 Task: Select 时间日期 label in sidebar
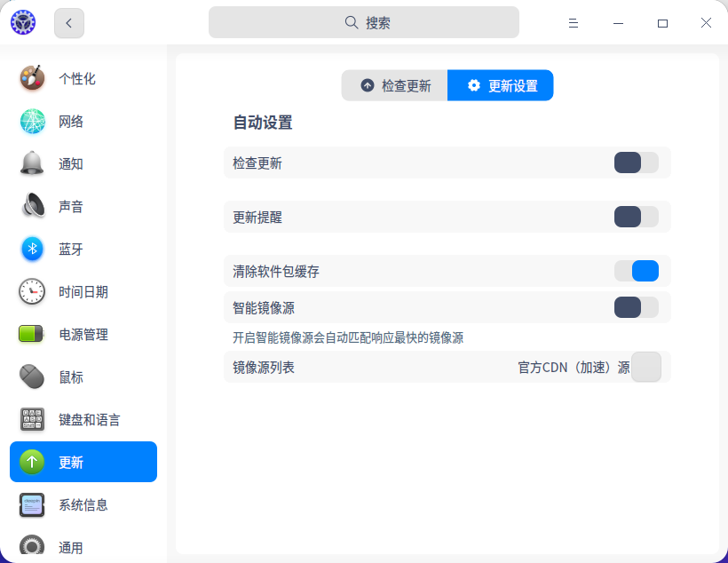tap(83, 292)
